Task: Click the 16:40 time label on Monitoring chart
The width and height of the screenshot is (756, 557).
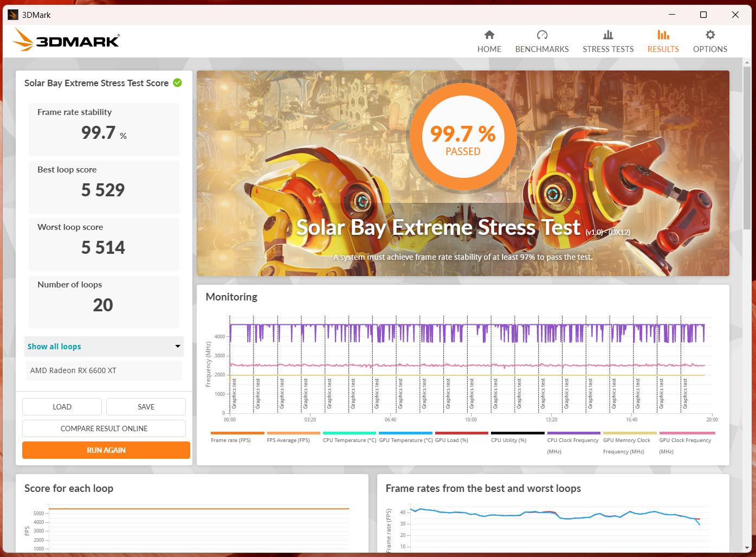Action: 631,420
